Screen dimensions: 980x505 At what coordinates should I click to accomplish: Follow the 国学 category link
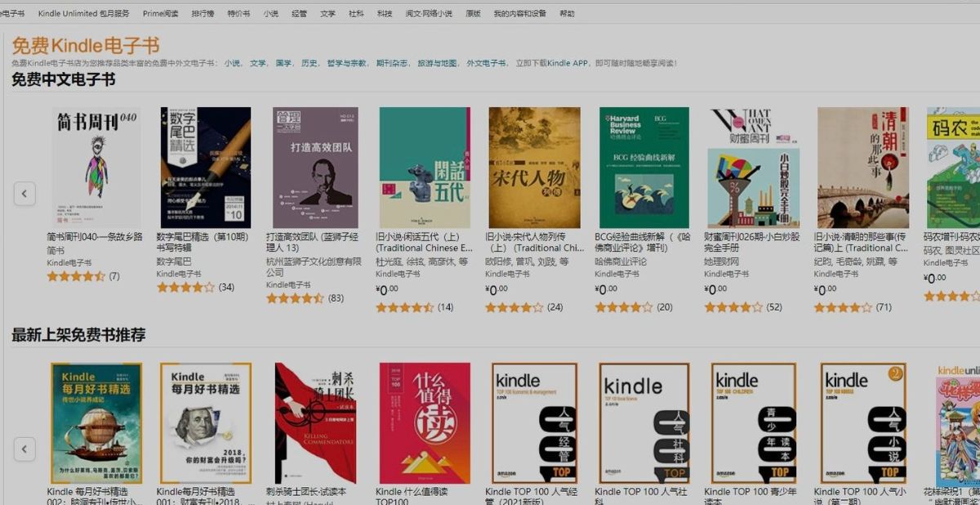point(283,63)
